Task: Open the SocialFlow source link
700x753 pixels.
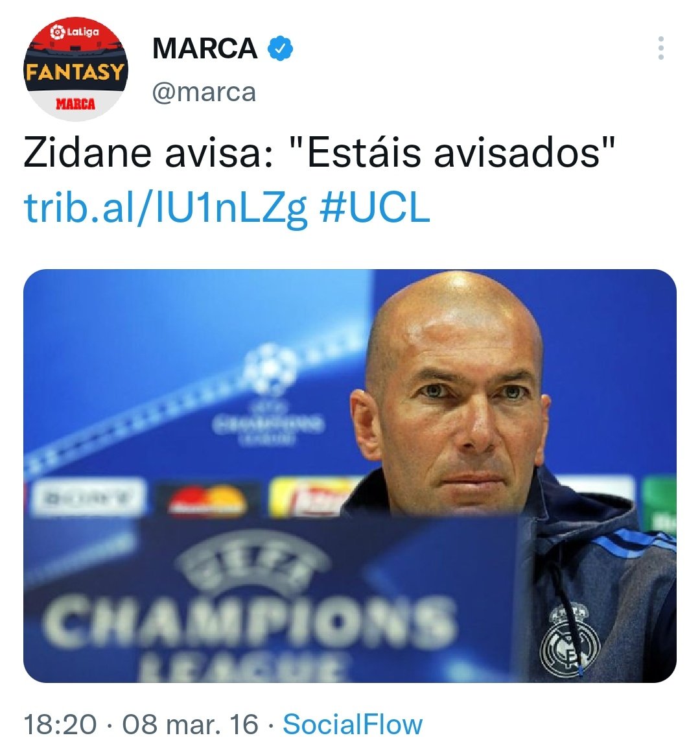Action: pos(353,724)
